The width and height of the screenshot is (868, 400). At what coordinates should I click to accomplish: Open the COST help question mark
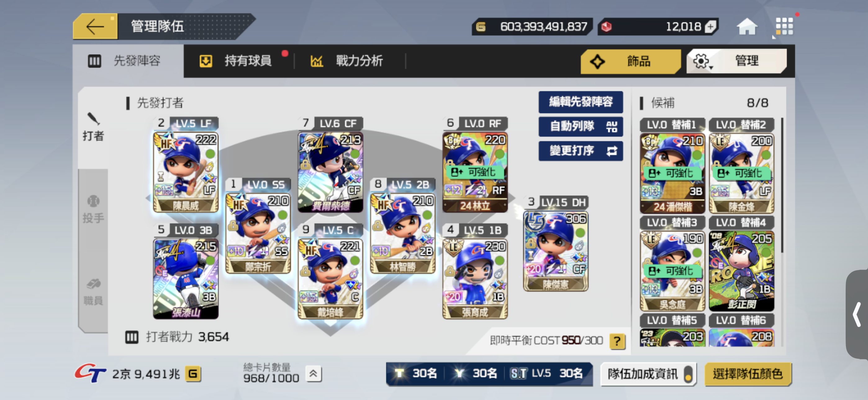(617, 341)
